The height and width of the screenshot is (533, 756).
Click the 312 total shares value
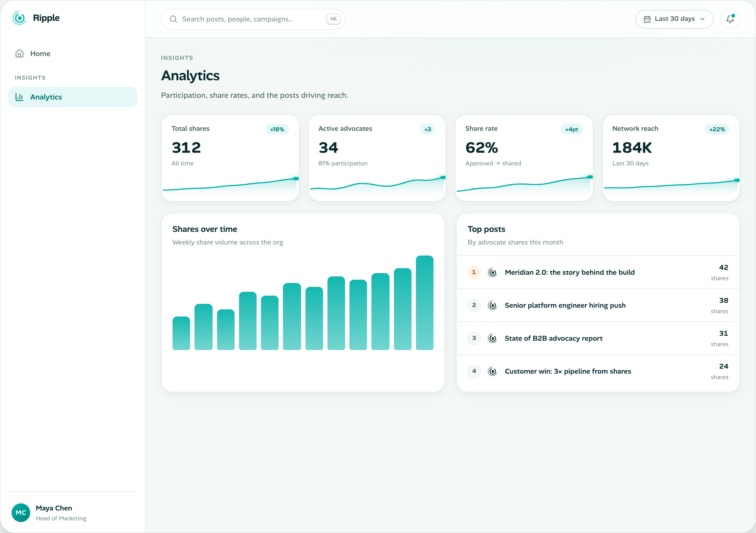pos(186,148)
